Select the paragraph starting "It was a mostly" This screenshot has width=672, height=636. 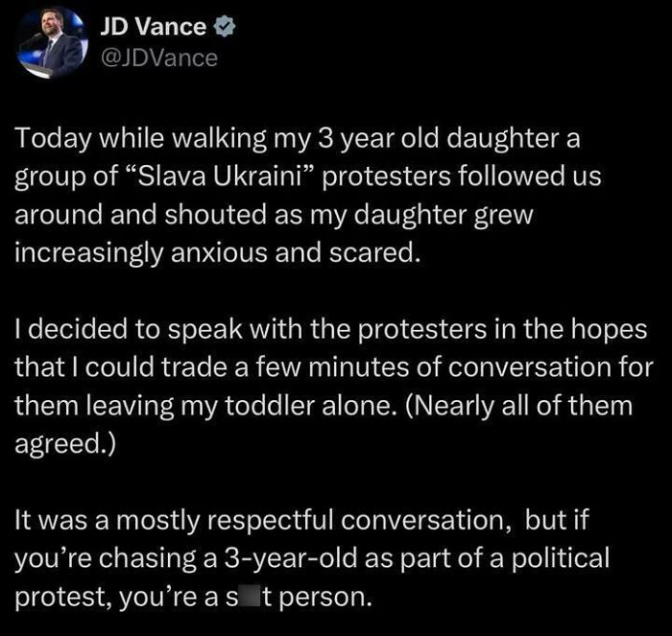click(x=312, y=557)
